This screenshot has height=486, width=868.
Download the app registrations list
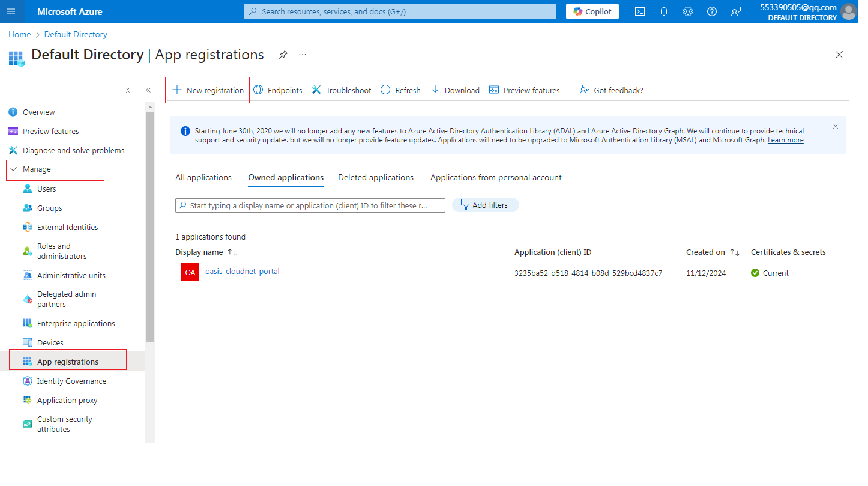455,90
